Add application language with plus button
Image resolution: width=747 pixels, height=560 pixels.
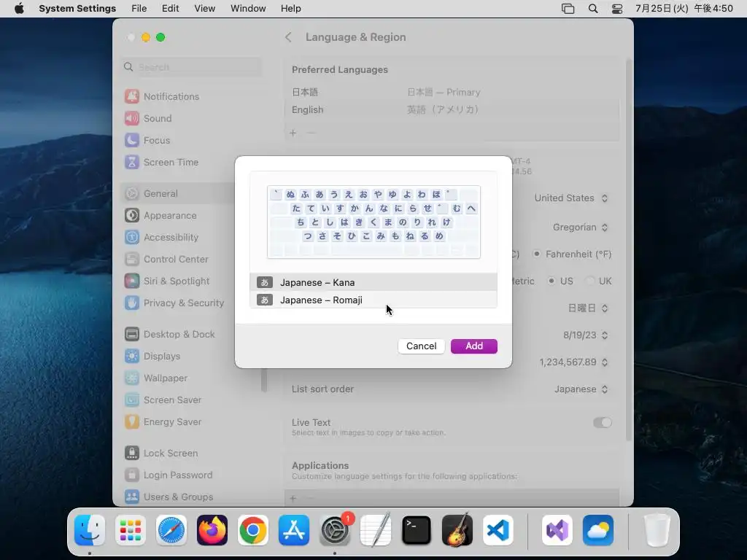293,498
